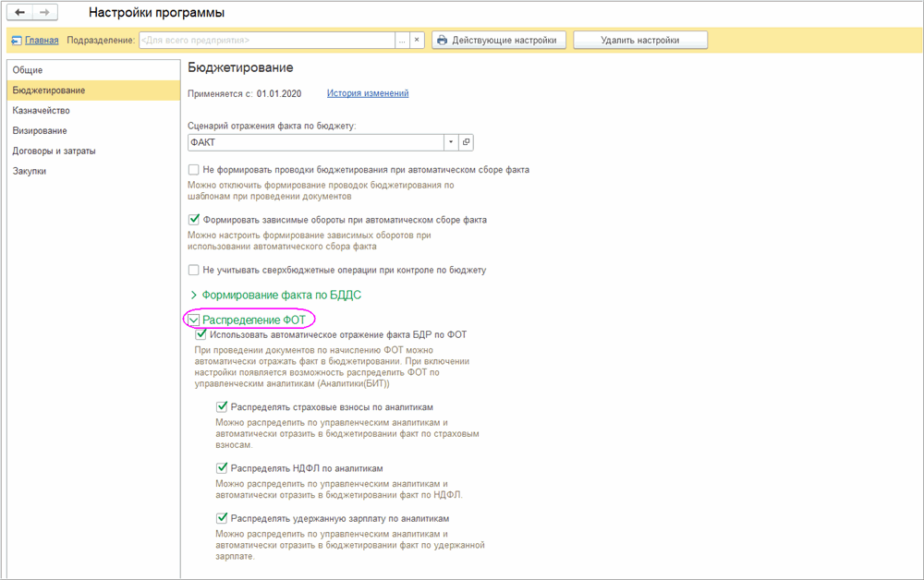Switch to the Казначейство settings section
Image resolution: width=924 pixels, height=580 pixels.
[41, 111]
